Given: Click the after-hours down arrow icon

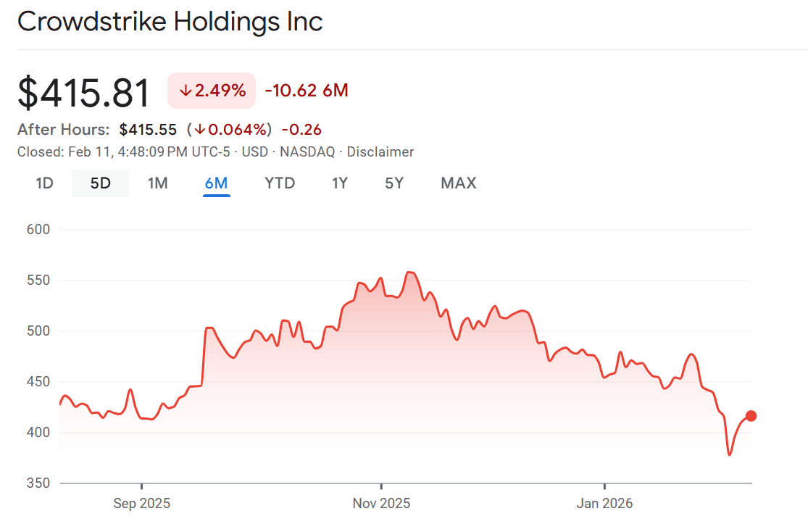Looking at the screenshot, I should pos(199,130).
